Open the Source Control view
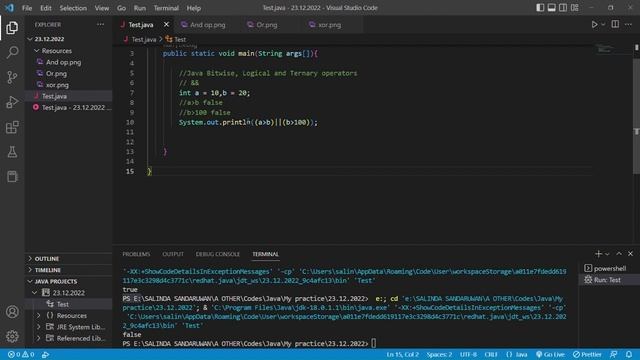 tap(12, 77)
